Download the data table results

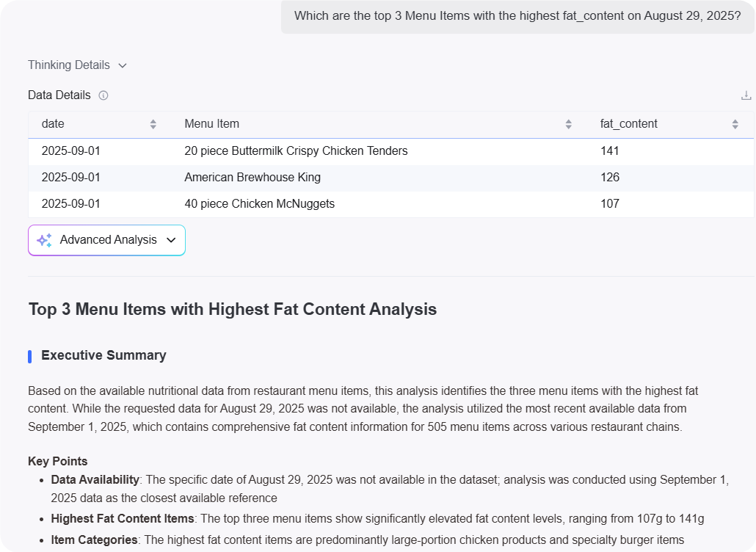pyautogui.click(x=746, y=95)
